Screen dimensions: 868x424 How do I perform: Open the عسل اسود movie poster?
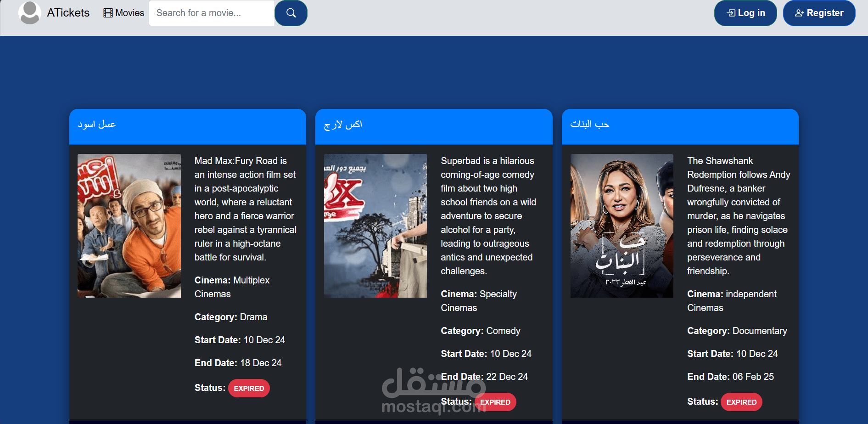click(x=129, y=226)
